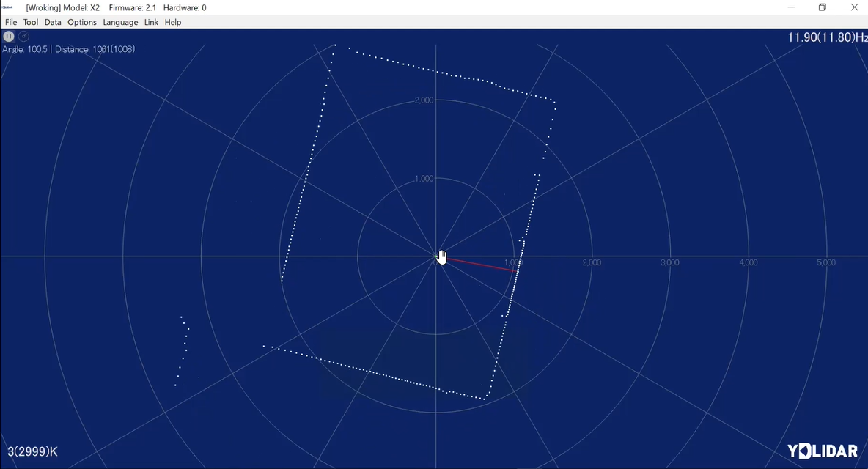868x469 pixels.
Task: Click the Angle and Distance readout
Action: (x=68, y=49)
